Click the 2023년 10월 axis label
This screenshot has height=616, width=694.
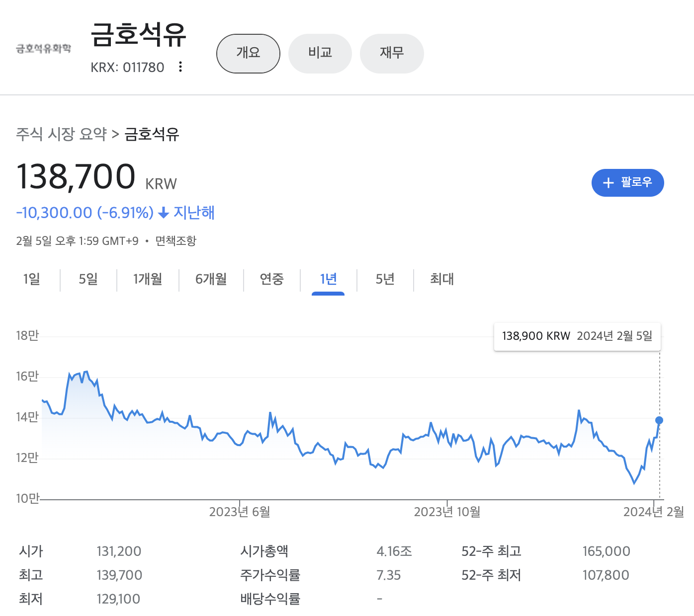(447, 512)
